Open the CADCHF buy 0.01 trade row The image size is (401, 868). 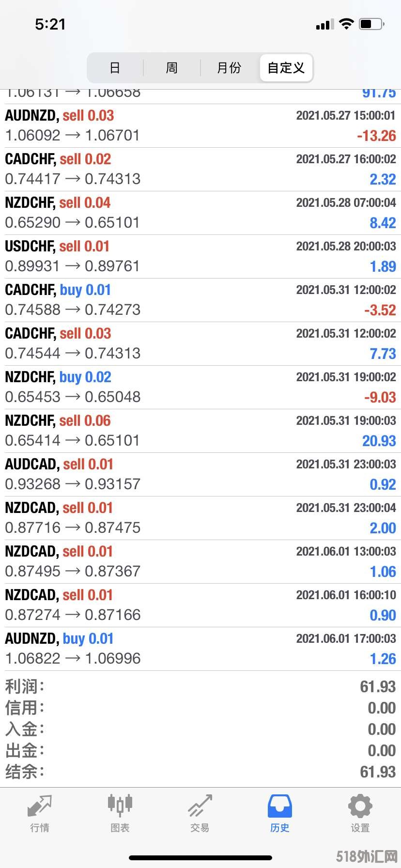pos(200,300)
